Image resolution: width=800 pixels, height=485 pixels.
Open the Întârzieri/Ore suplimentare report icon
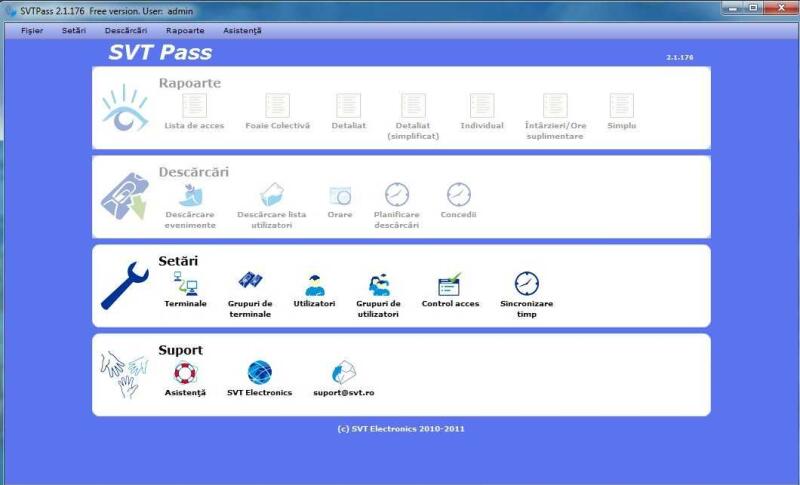pyautogui.click(x=555, y=106)
